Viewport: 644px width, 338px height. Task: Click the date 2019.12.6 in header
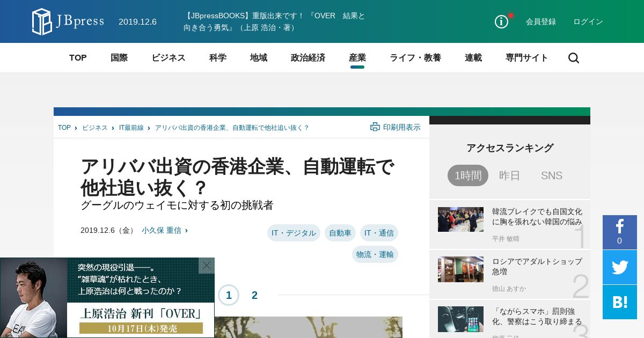137,21
